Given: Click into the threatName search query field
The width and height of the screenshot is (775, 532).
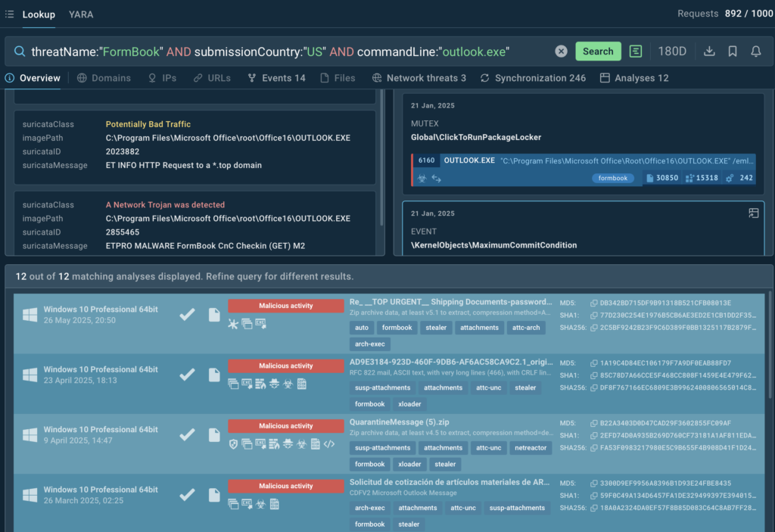Looking at the screenshot, I should (x=288, y=51).
